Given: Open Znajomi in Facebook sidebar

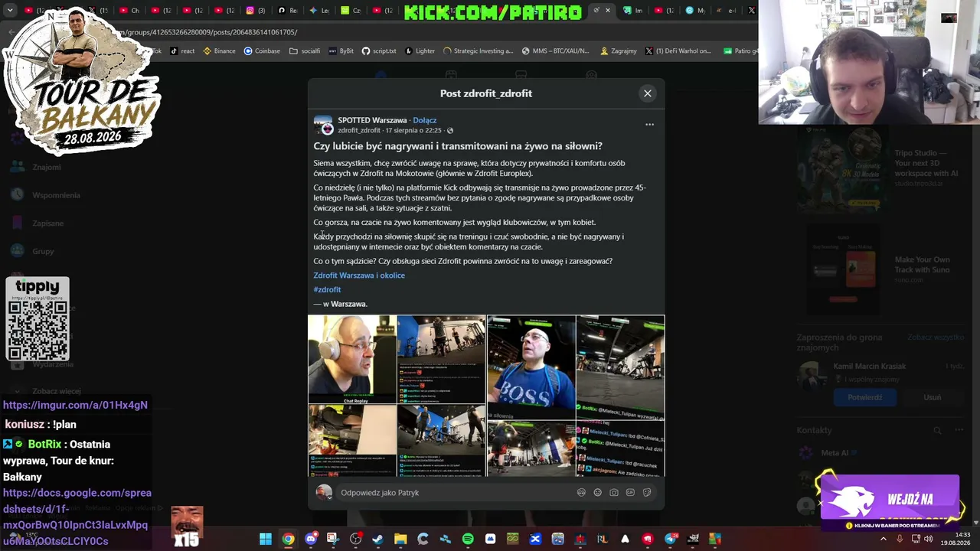Looking at the screenshot, I should click(46, 167).
